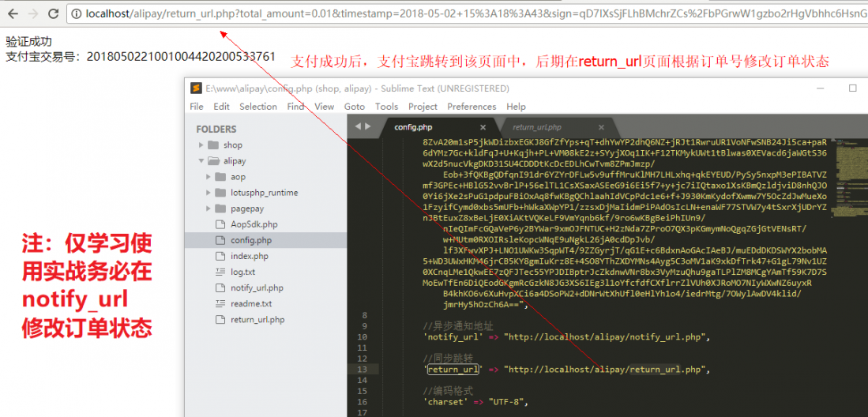Screen dimensions: 868x417
Task: Click the notify_url.php URL string in code
Action: click(604, 336)
